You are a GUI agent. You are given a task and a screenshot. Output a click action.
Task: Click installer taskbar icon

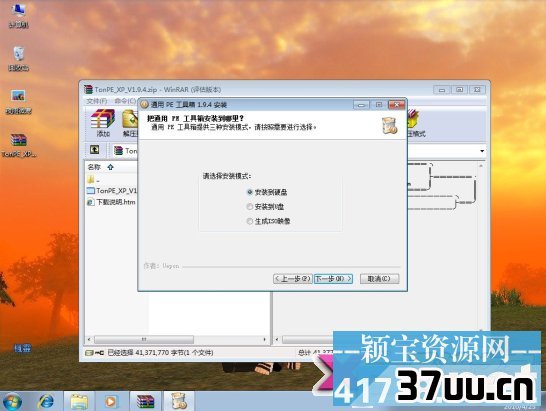coord(179,401)
